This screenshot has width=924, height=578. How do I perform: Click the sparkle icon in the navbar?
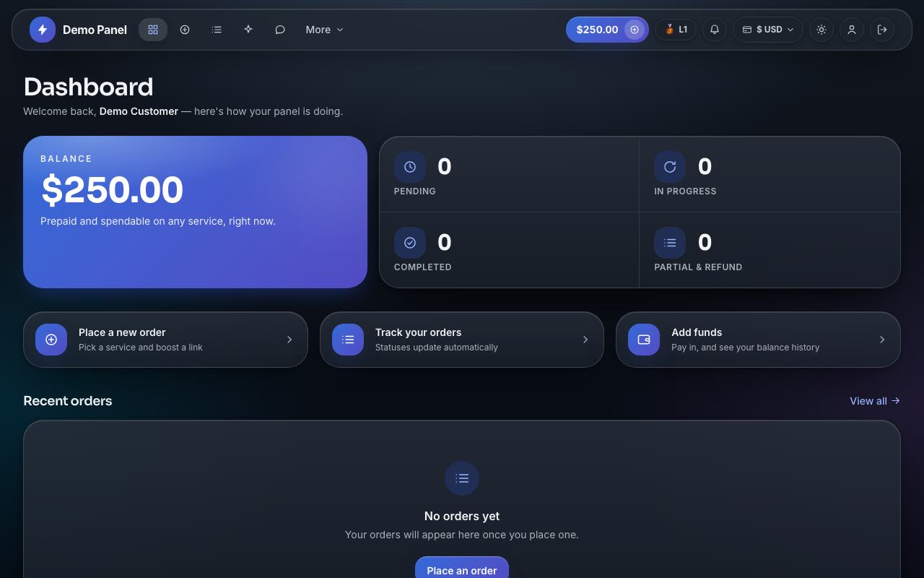tap(248, 30)
